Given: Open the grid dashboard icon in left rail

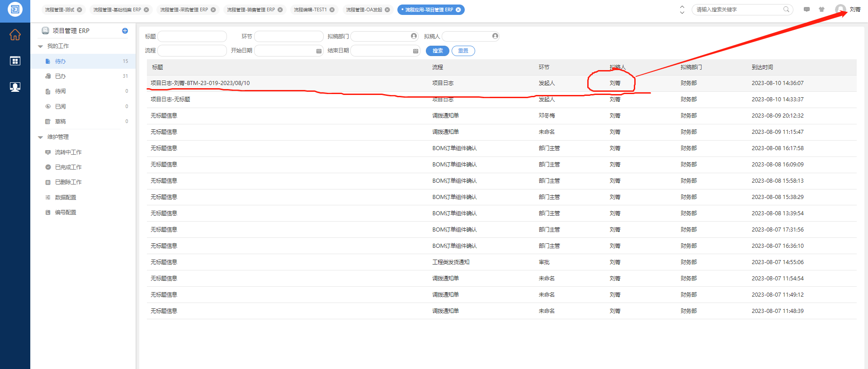Looking at the screenshot, I should pyautogui.click(x=15, y=61).
